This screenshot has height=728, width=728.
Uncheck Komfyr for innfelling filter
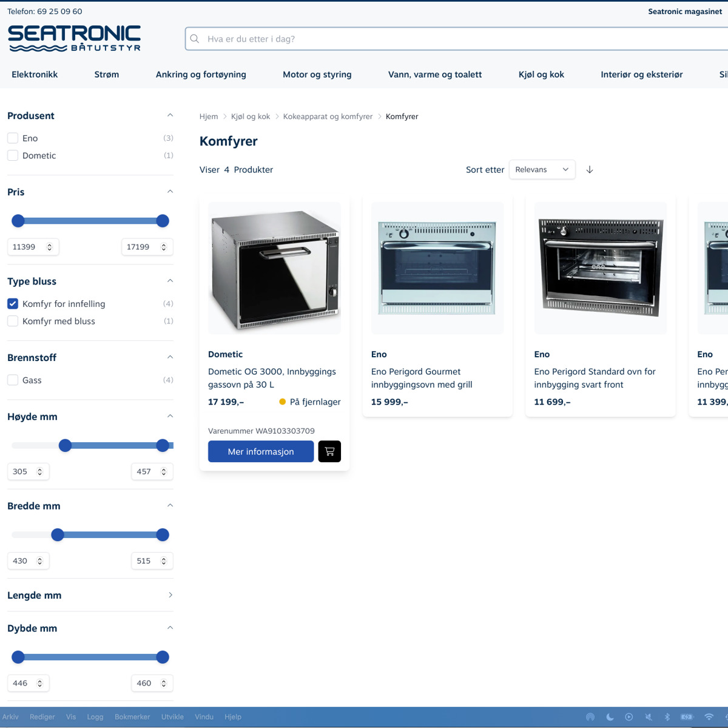tap(13, 303)
